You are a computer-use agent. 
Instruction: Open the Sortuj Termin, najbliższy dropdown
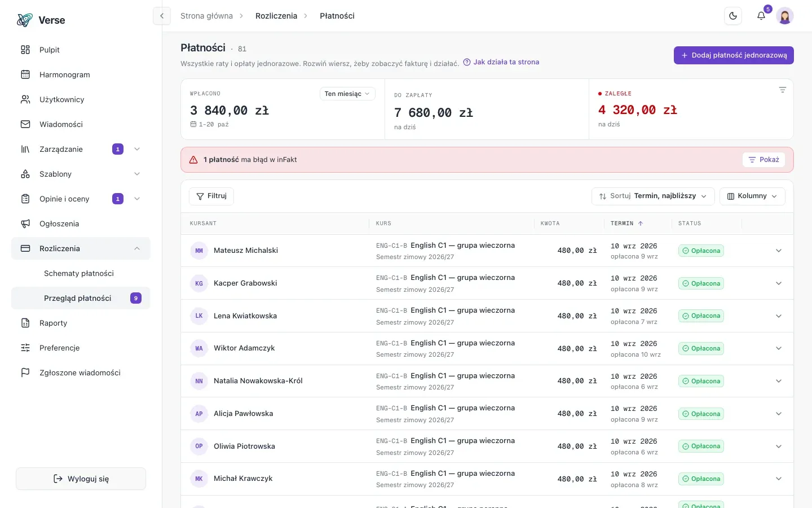[x=653, y=196]
